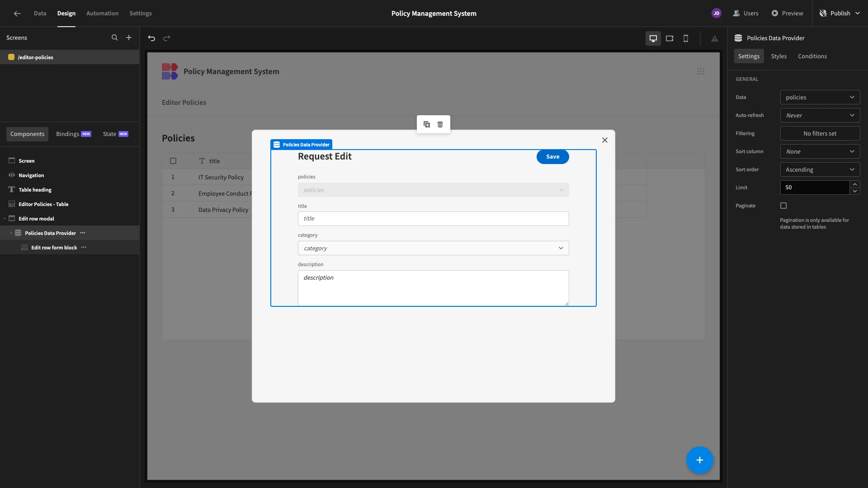Click the undo arrow icon
The height and width of the screenshot is (488, 868).
coord(151,38)
